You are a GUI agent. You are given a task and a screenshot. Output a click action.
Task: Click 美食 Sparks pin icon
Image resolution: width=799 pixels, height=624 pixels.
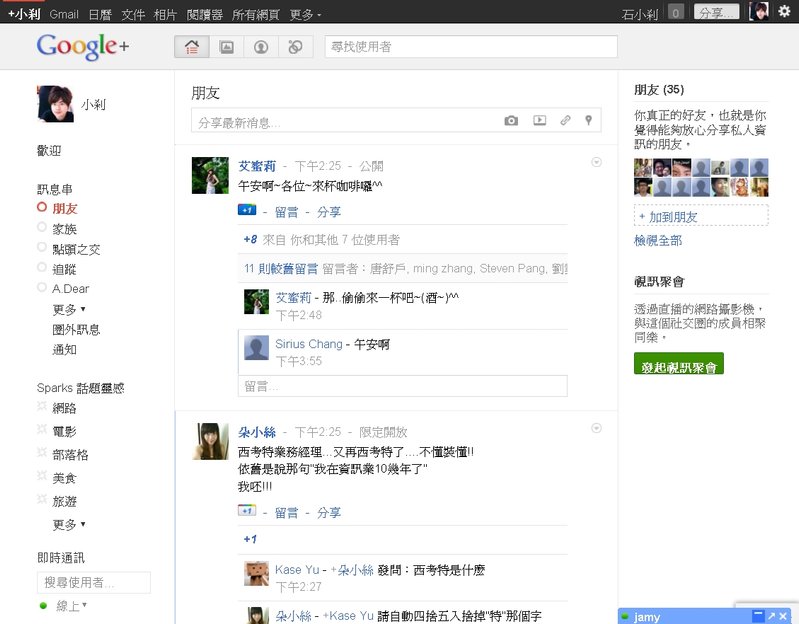42,476
